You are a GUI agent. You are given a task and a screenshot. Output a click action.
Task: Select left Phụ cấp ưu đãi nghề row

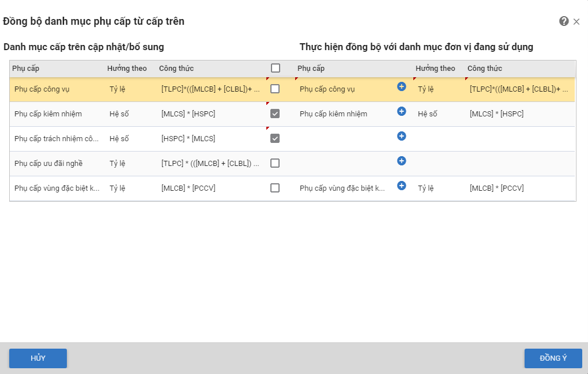[x=48, y=164]
